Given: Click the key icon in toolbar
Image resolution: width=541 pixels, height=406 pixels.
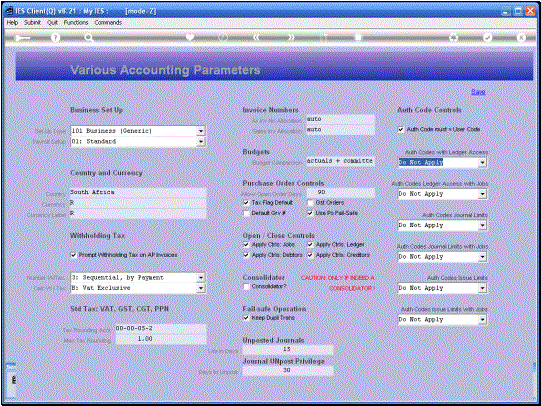Looking at the screenshot, I should coord(22,38).
